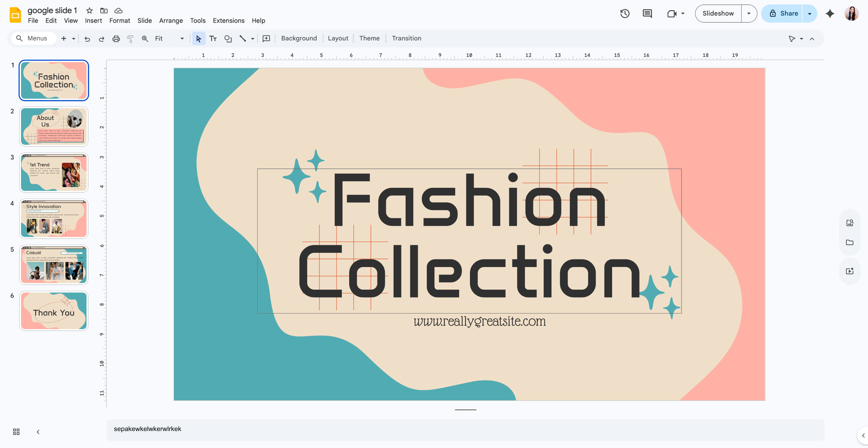
Task: Star the google slide 1 document
Action: coord(90,11)
